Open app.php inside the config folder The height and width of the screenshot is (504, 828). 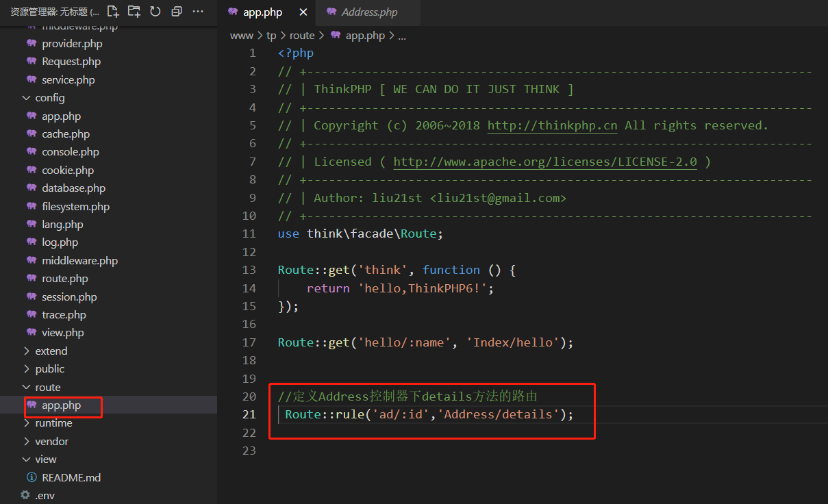[61, 116]
